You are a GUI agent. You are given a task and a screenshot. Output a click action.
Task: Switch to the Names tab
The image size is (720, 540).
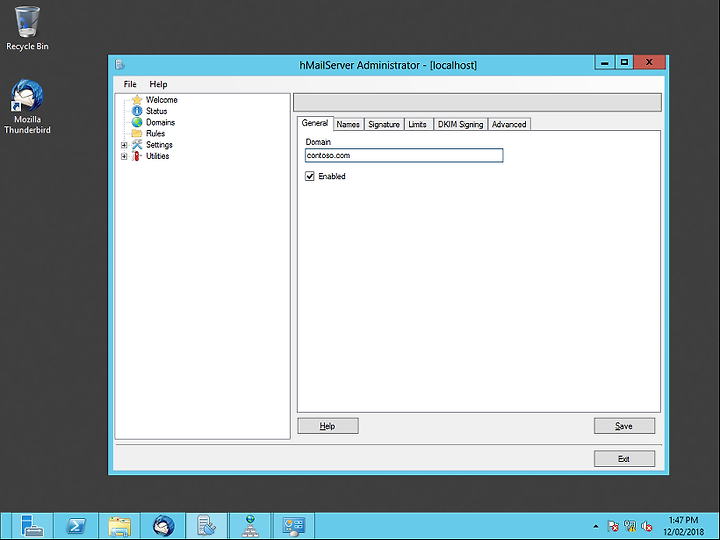point(348,124)
